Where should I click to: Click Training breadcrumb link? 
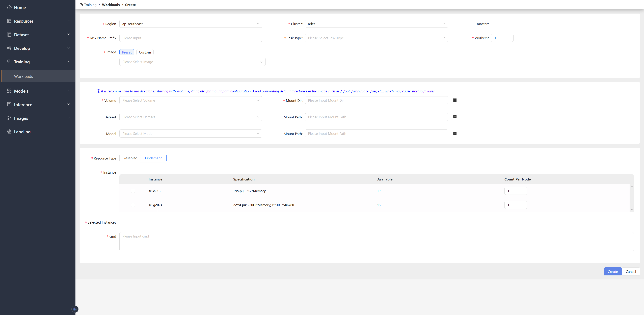tap(90, 5)
